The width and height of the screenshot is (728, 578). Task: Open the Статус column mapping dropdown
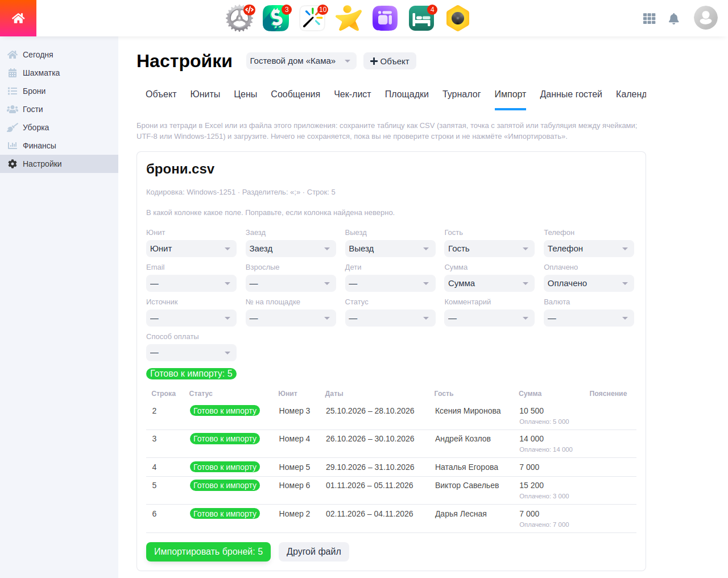[x=390, y=318]
